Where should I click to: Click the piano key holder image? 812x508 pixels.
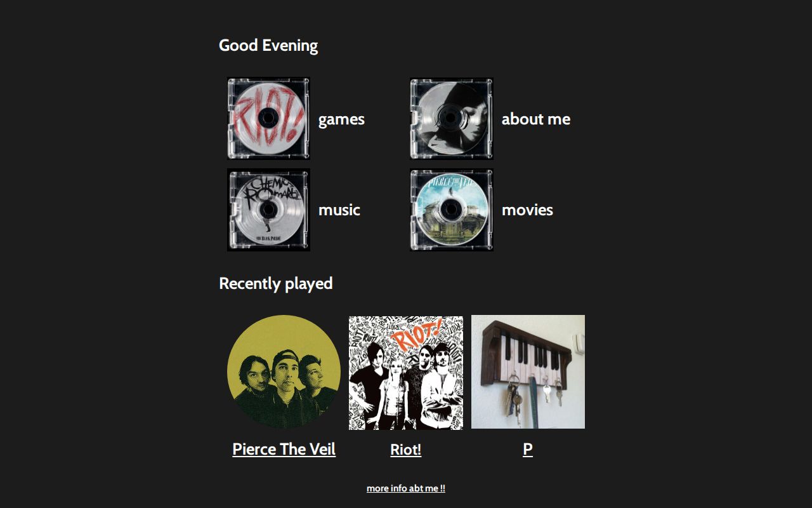pyautogui.click(x=528, y=371)
